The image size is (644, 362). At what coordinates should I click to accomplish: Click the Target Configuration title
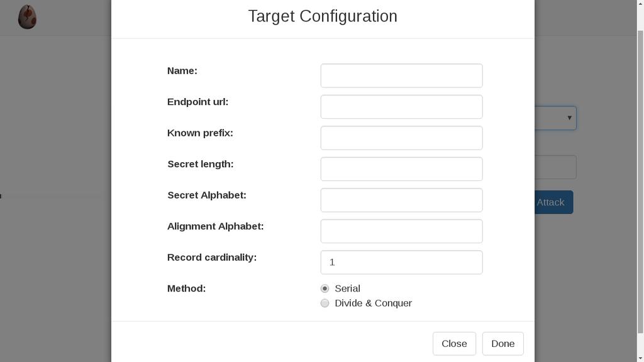tap(323, 16)
